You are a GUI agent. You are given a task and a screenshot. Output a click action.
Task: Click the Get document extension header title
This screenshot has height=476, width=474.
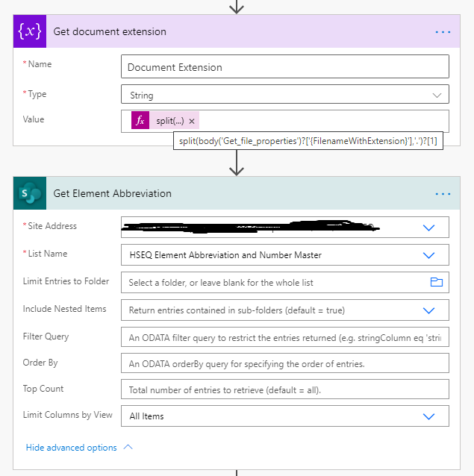[x=110, y=31]
